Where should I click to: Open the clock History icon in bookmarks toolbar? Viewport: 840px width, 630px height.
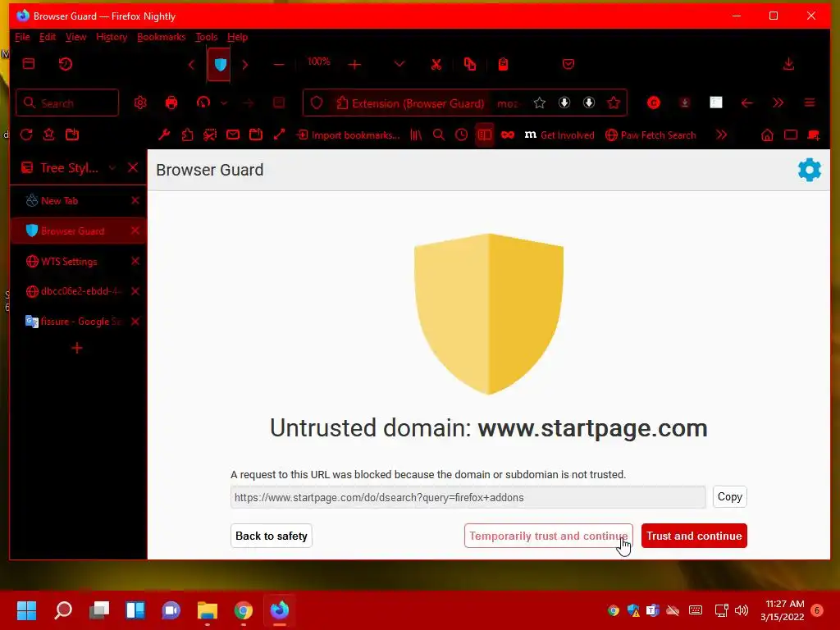pyautogui.click(x=461, y=135)
